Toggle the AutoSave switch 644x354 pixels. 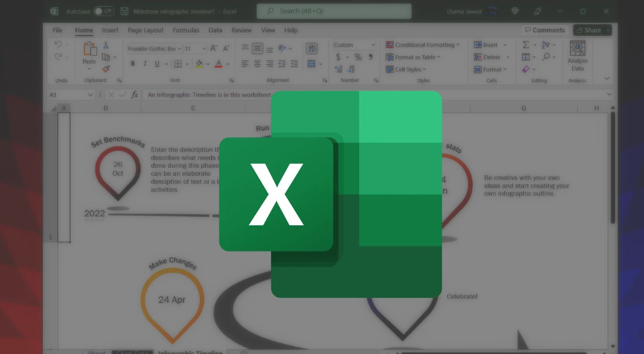103,11
